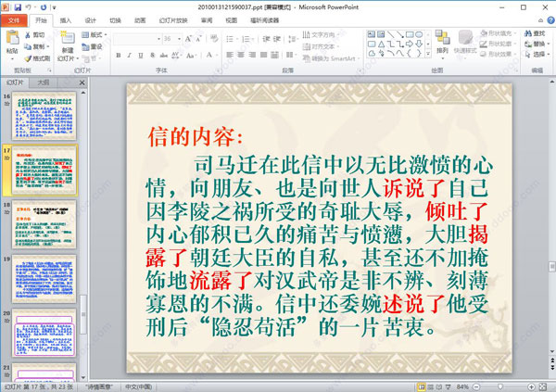
Task: Select the Isosceles Triangle shape
Action: click(381, 44)
